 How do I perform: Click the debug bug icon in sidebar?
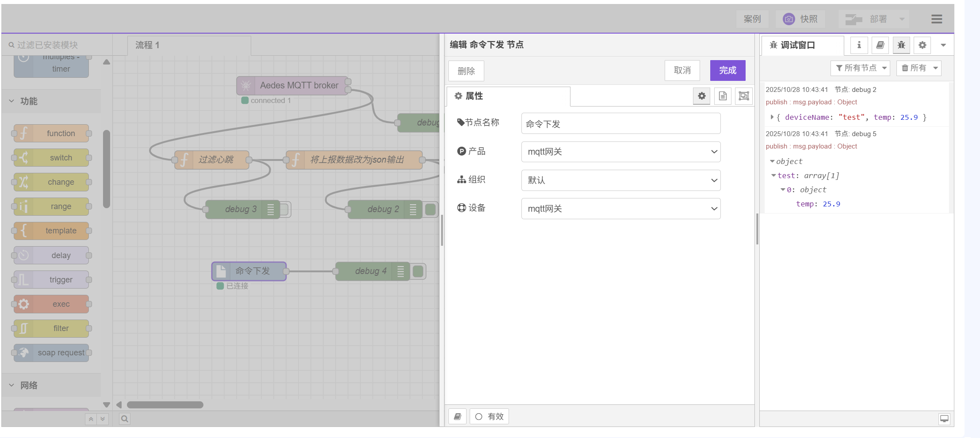(901, 45)
